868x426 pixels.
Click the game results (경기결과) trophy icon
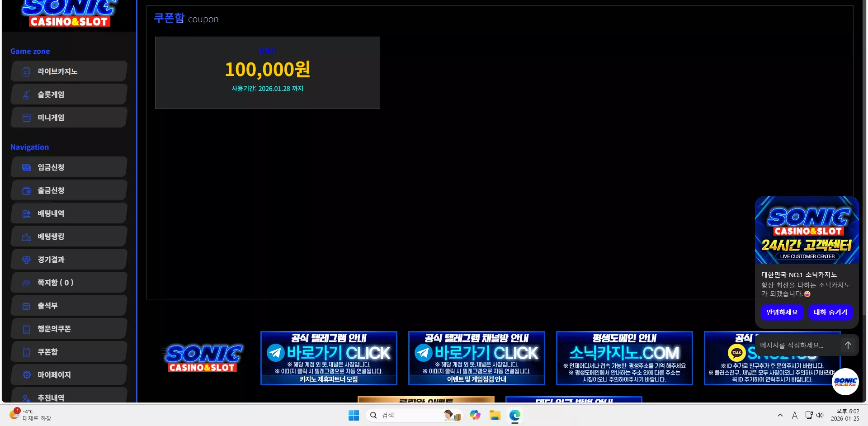[26, 260]
